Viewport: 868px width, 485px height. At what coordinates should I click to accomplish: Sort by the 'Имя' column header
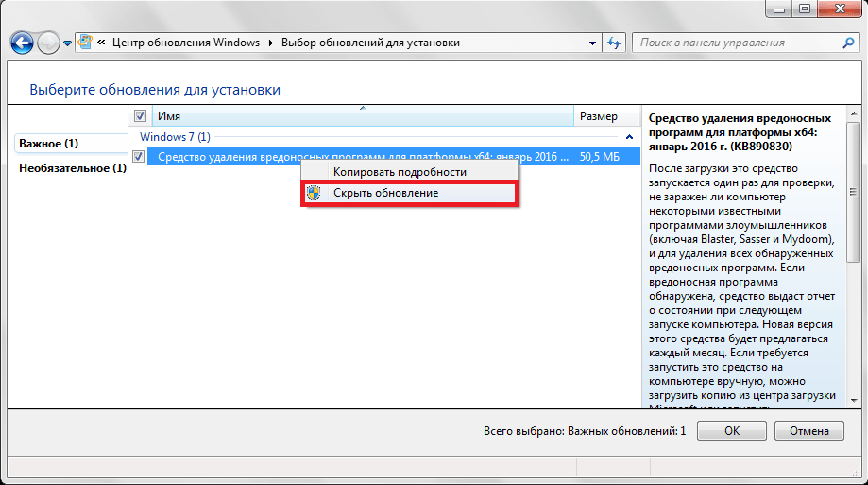pos(363,116)
